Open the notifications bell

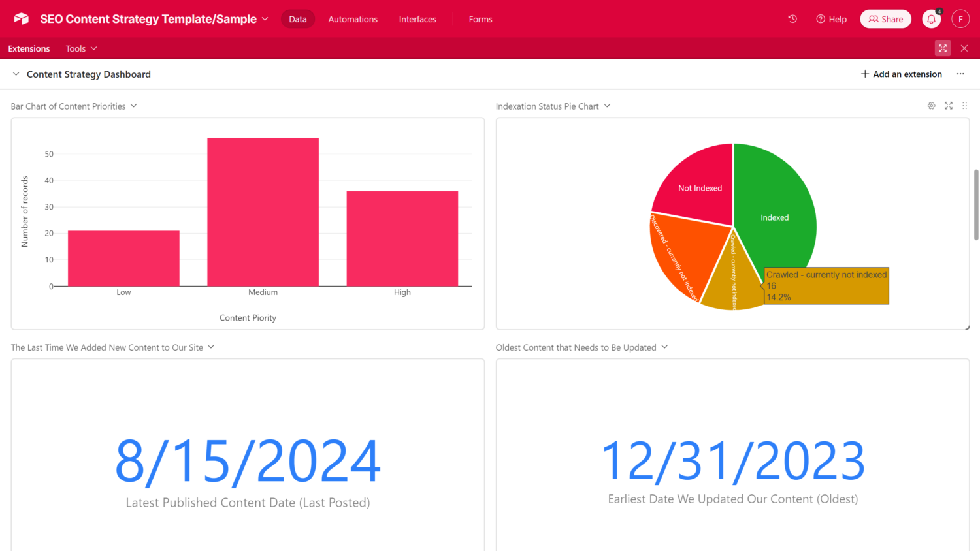[931, 19]
